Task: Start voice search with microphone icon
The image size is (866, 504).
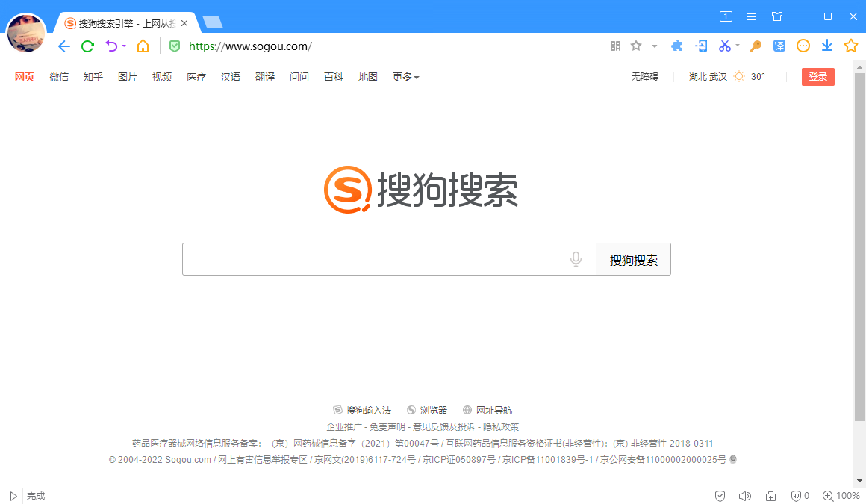Action: click(x=576, y=259)
